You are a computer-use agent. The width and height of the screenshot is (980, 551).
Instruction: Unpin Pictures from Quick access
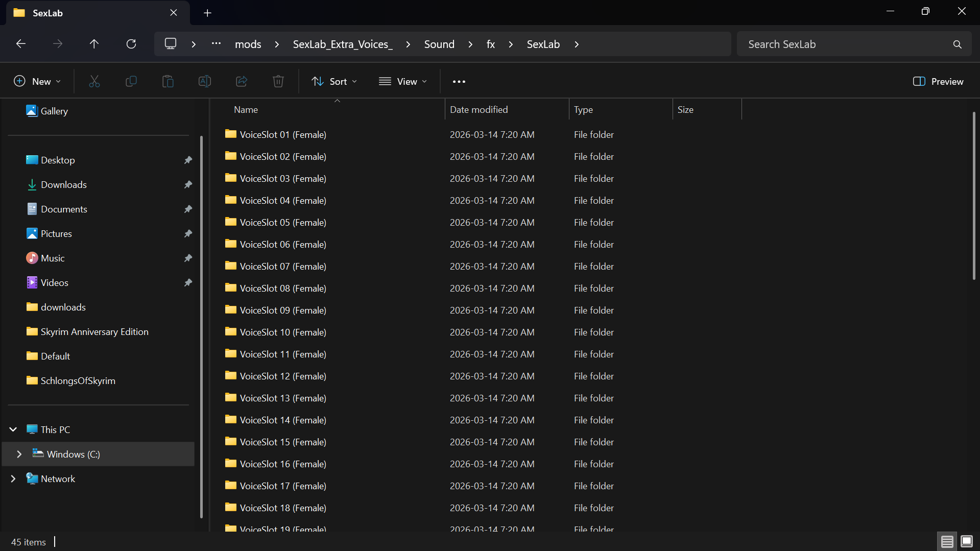188,234
